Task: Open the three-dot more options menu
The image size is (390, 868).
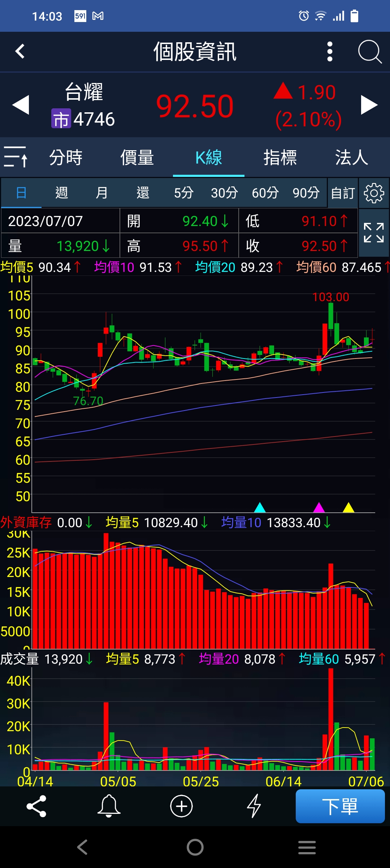Action: click(329, 52)
